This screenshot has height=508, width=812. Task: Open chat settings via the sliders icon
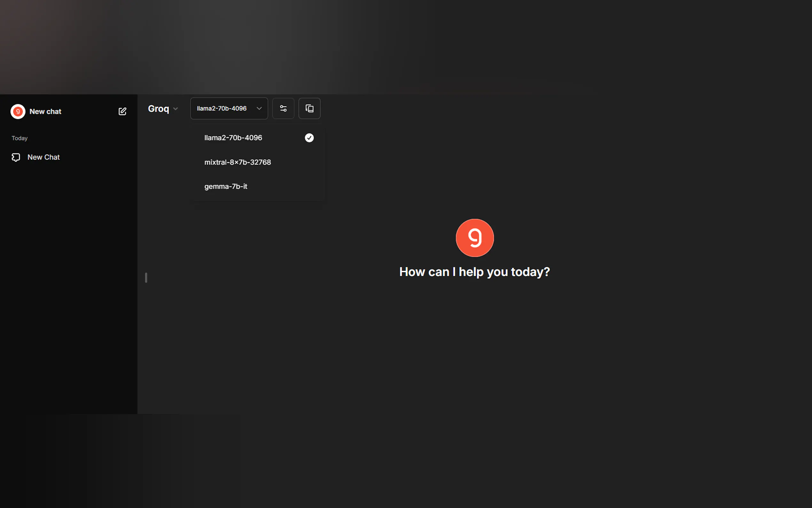point(283,108)
